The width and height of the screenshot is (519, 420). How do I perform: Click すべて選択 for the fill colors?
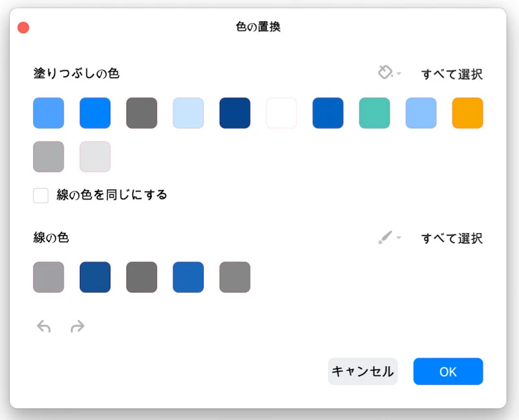[x=452, y=74]
